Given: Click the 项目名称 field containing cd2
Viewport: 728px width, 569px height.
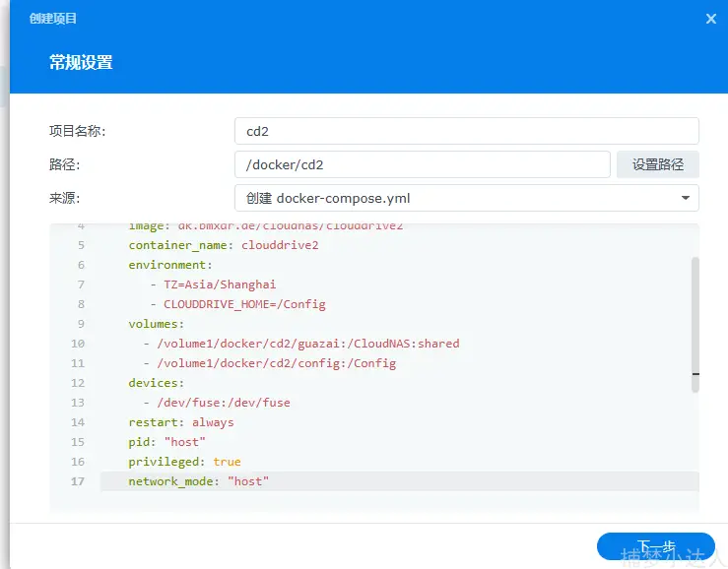Looking at the screenshot, I should (x=466, y=131).
